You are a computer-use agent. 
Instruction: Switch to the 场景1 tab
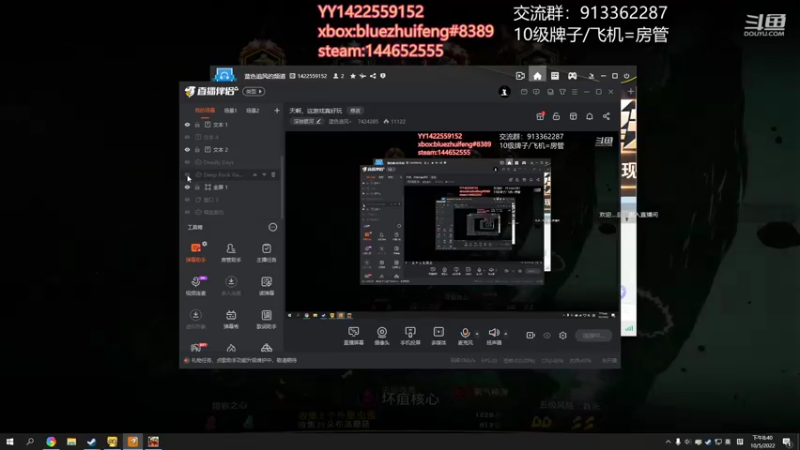click(x=231, y=111)
